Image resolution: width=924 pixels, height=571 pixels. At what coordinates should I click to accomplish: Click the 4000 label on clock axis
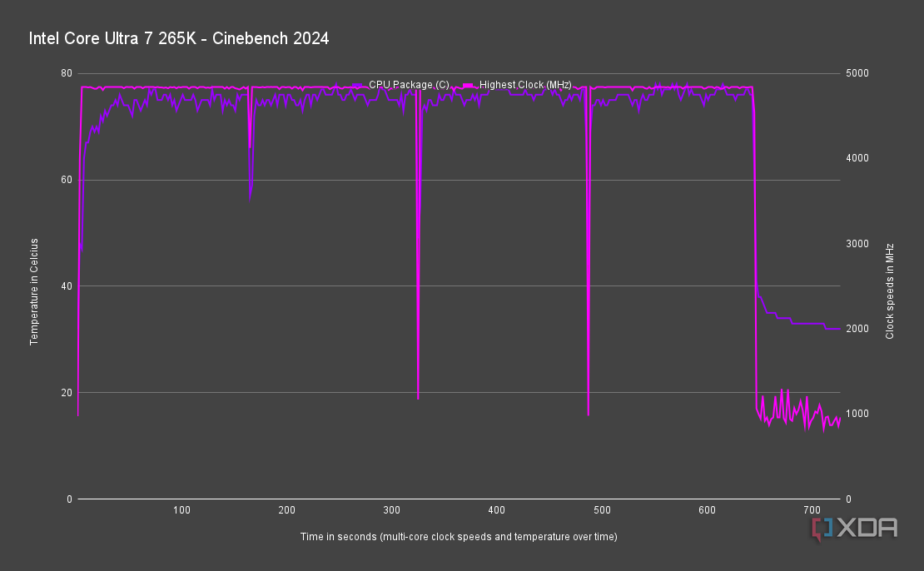tap(857, 158)
